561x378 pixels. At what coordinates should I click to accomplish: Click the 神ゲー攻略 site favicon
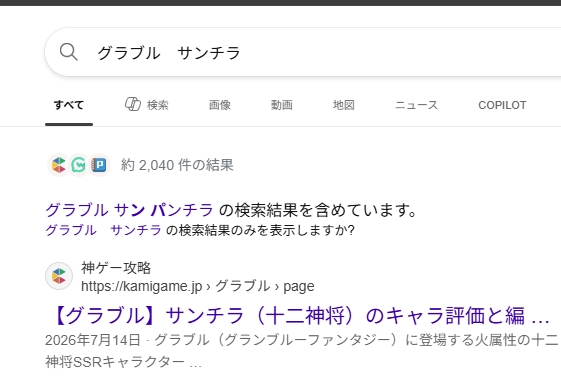(x=59, y=276)
